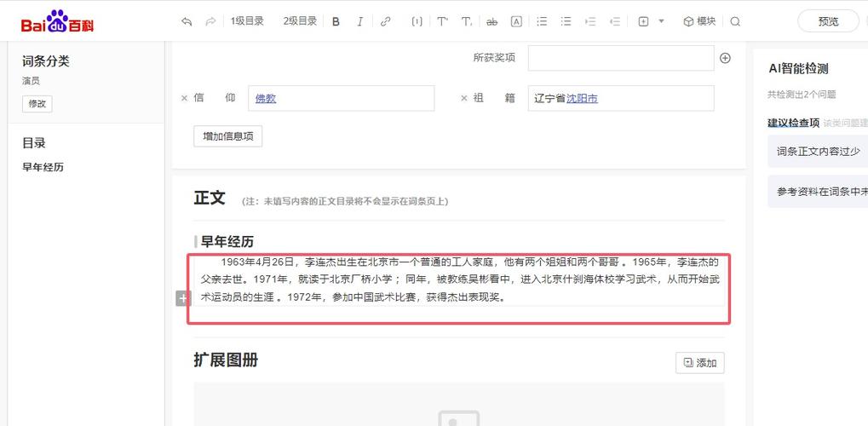Remove the 信仰 info item
Screen dimensions: 868x426
point(184,98)
